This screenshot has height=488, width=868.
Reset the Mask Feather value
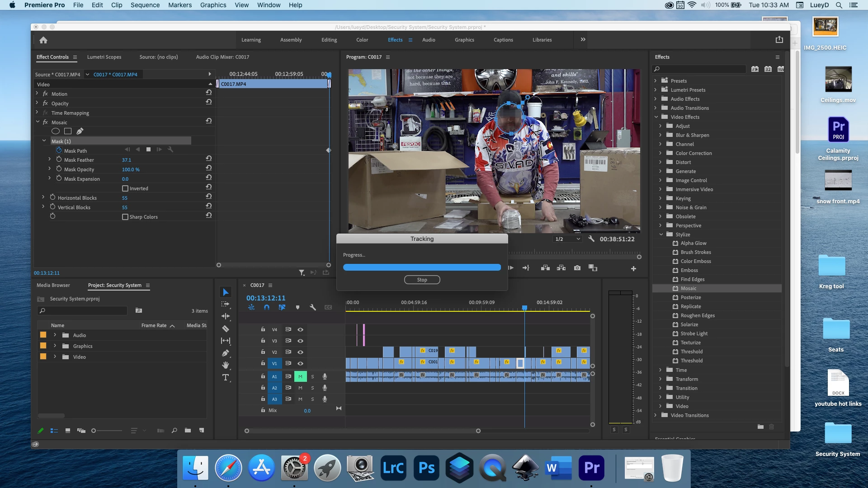click(209, 159)
